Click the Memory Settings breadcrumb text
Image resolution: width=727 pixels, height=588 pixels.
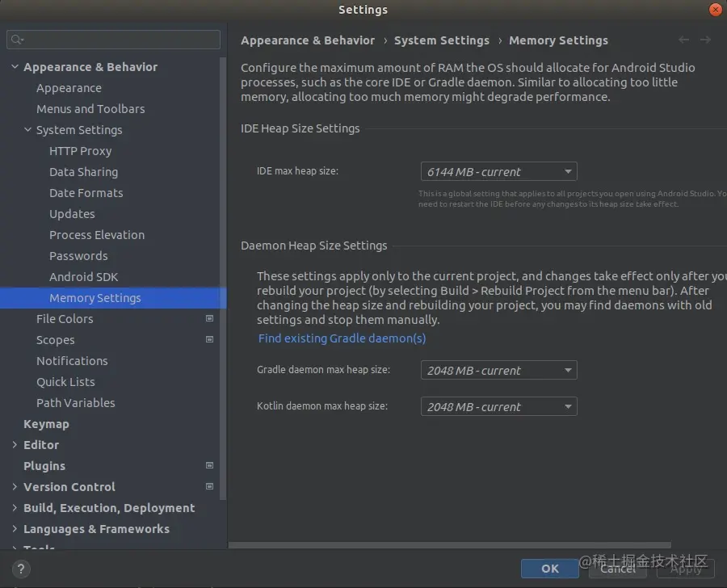pos(559,41)
